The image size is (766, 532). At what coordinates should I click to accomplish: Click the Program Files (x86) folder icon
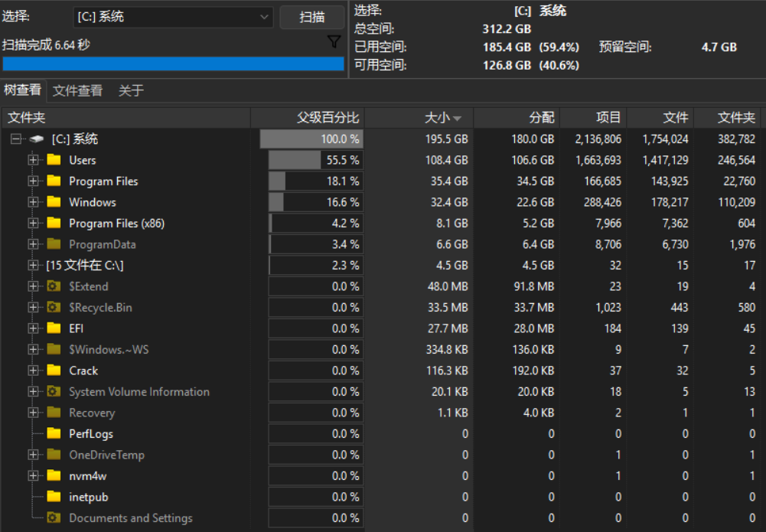tap(54, 223)
